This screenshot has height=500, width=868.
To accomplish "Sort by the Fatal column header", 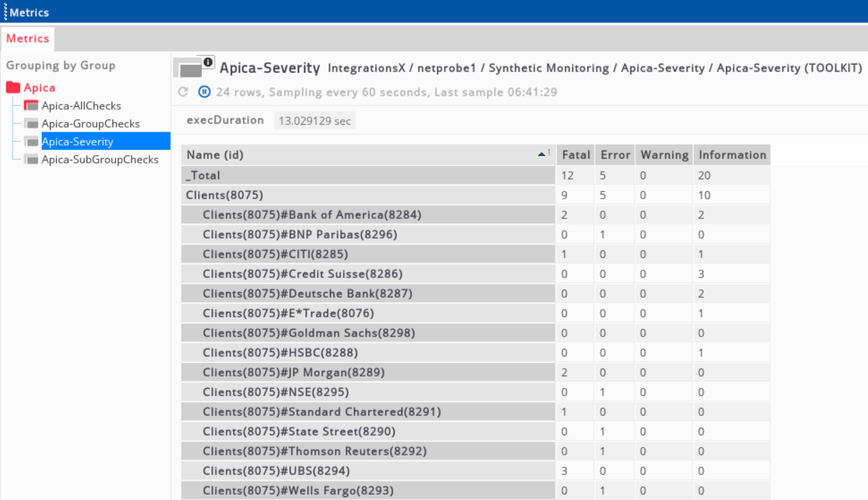I will click(575, 155).
